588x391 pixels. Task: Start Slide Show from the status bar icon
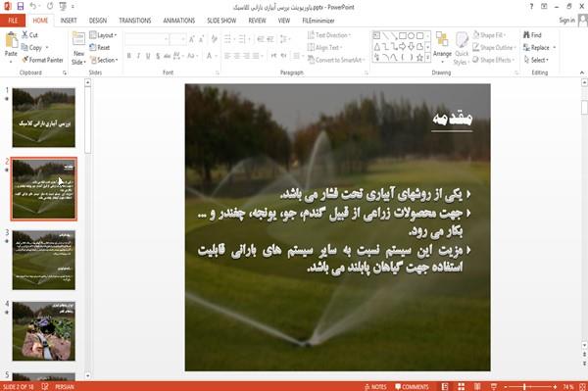click(494, 387)
